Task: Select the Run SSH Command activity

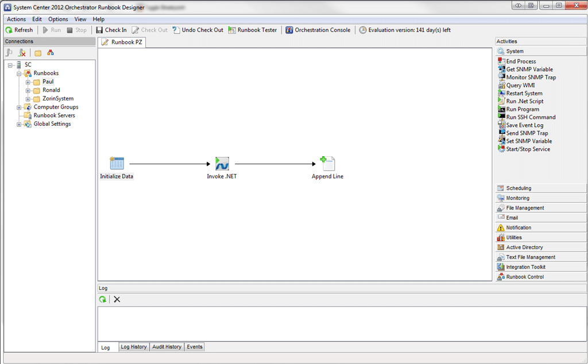Action: pyautogui.click(x=531, y=117)
